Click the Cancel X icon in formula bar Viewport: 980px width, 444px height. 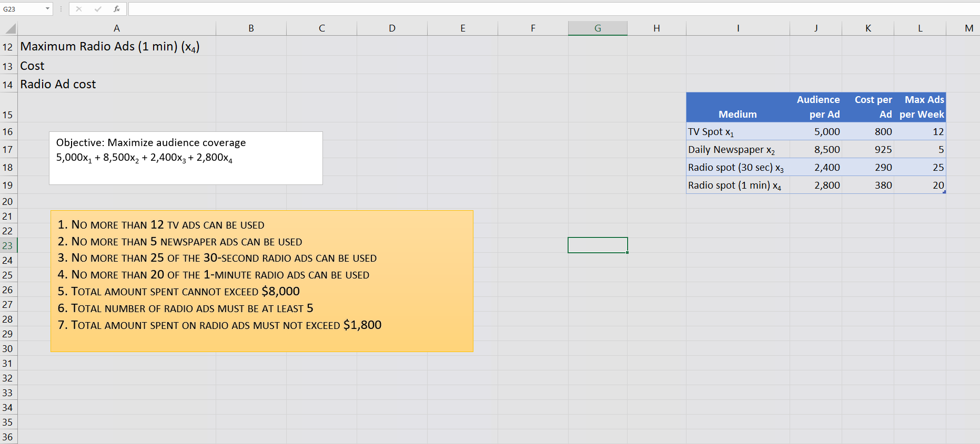pos(79,9)
